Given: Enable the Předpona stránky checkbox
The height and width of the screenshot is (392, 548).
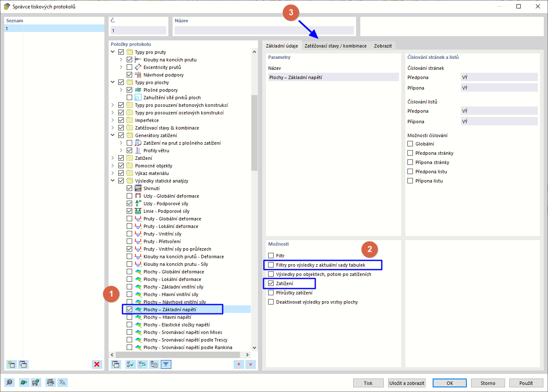Looking at the screenshot, I should coord(410,153).
